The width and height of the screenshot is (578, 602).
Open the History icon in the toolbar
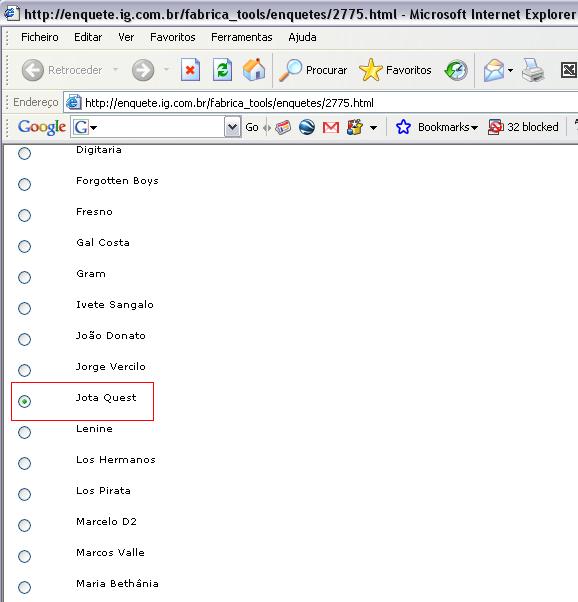456,70
